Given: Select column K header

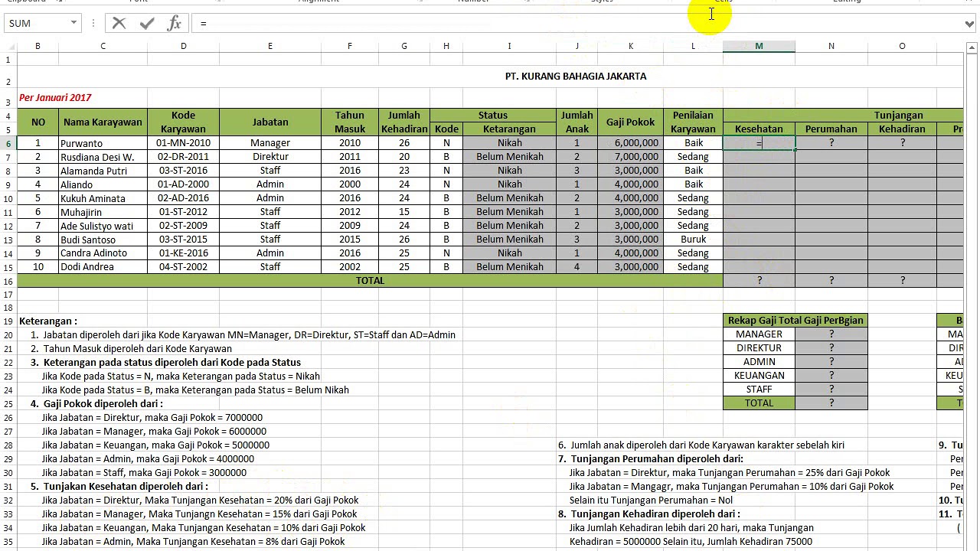Looking at the screenshot, I should (631, 47).
